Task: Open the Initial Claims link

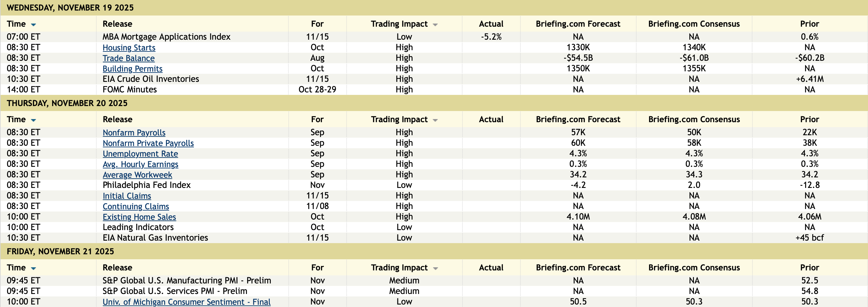Action: [127, 196]
